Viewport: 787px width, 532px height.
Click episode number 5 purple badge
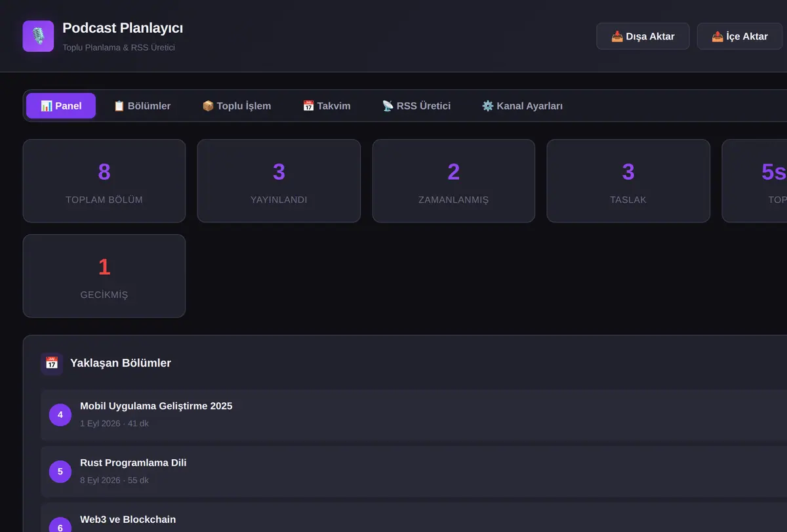60,472
